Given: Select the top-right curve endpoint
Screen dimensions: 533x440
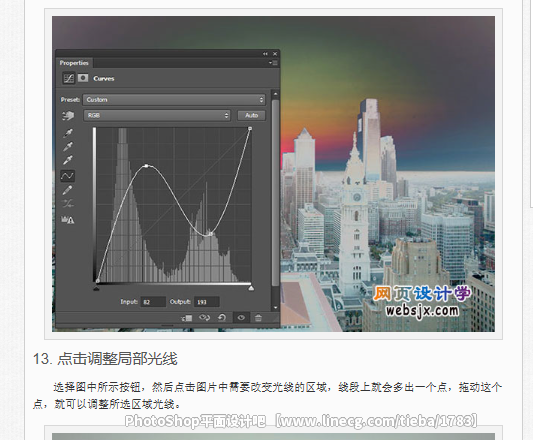Looking at the screenshot, I should click(250, 129).
